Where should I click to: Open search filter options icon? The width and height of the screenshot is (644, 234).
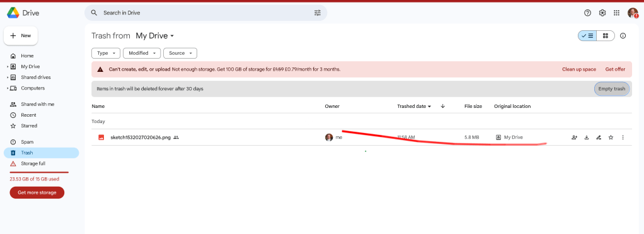318,13
